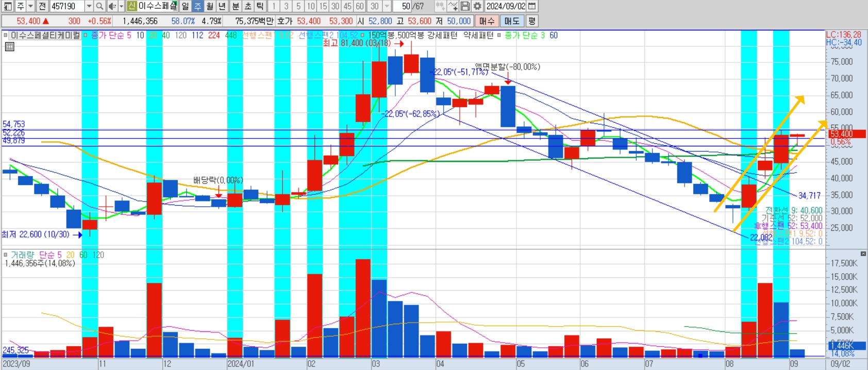Choose the 5 interval button
This screenshot has width=868, height=370.
point(298,6)
